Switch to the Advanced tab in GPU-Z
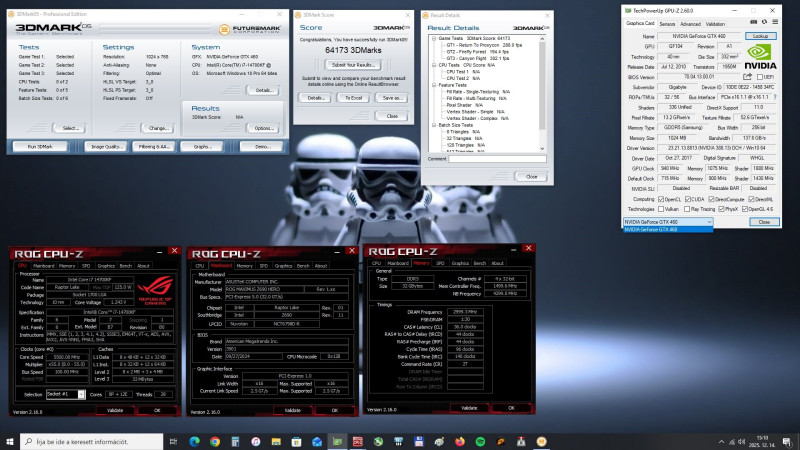This screenshot has width=800, height=450. pos(690,24)
